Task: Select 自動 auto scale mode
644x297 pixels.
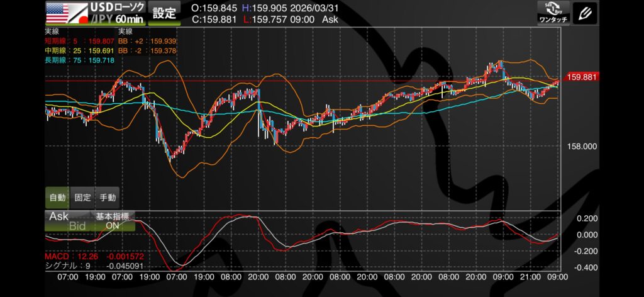Action: [57, 197]
